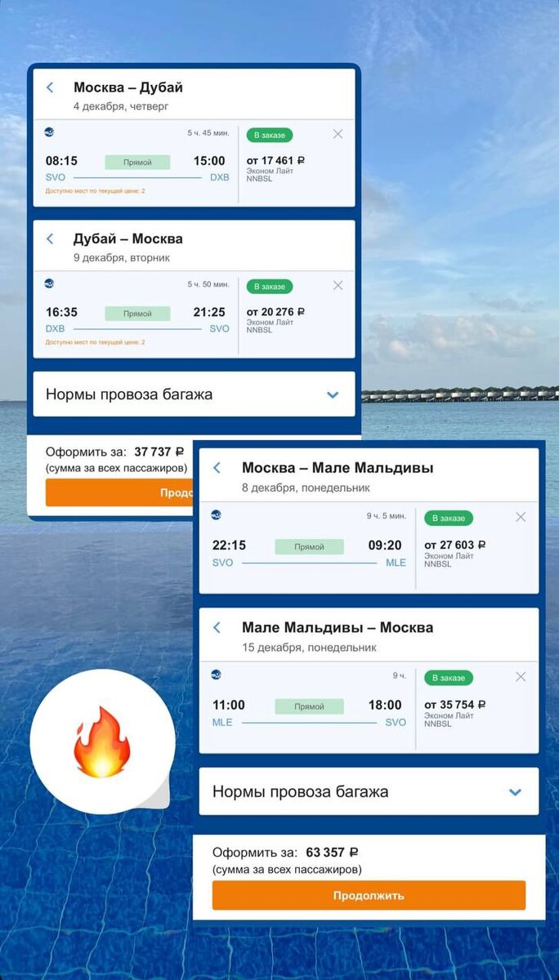Click orange Продолжить button for 63 357 ₽

(x=369, y=895)
